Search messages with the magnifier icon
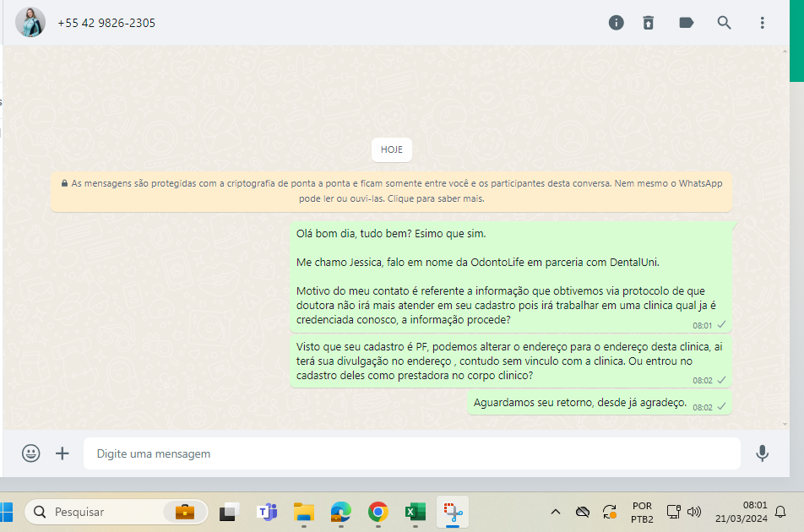 pyautogui.click(x=724, y=23)
